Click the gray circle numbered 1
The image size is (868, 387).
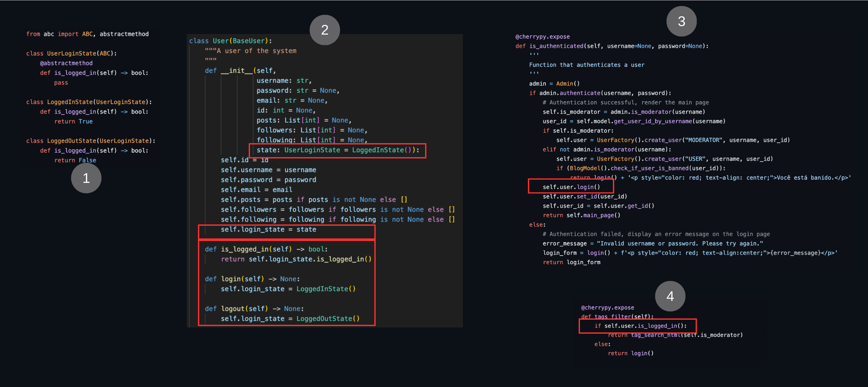86,178
